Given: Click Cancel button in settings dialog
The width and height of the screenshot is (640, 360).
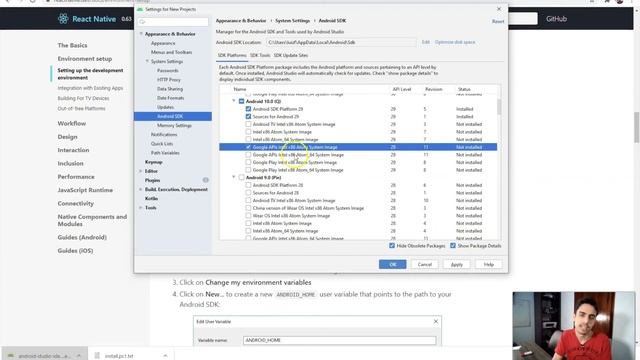Looking at the screenshot, I should click(x=424, y=264).
